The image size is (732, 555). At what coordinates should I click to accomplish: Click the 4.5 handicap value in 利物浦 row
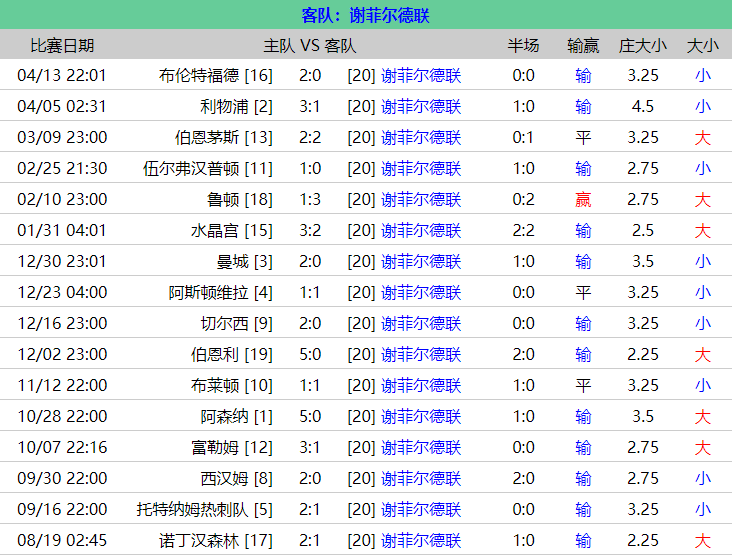[643, 106]
